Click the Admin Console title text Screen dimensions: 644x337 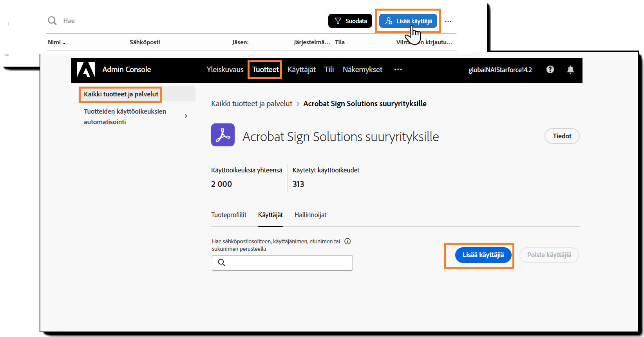127,69
